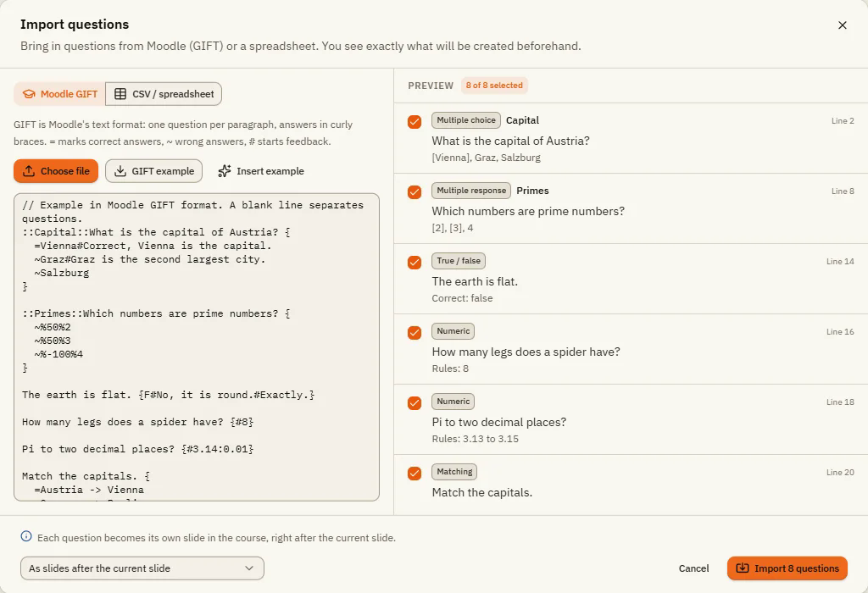Click the 'Line 20' label
Image resolution: width=868 pixels, height=593 pixels.
click(x=840, y=472)
